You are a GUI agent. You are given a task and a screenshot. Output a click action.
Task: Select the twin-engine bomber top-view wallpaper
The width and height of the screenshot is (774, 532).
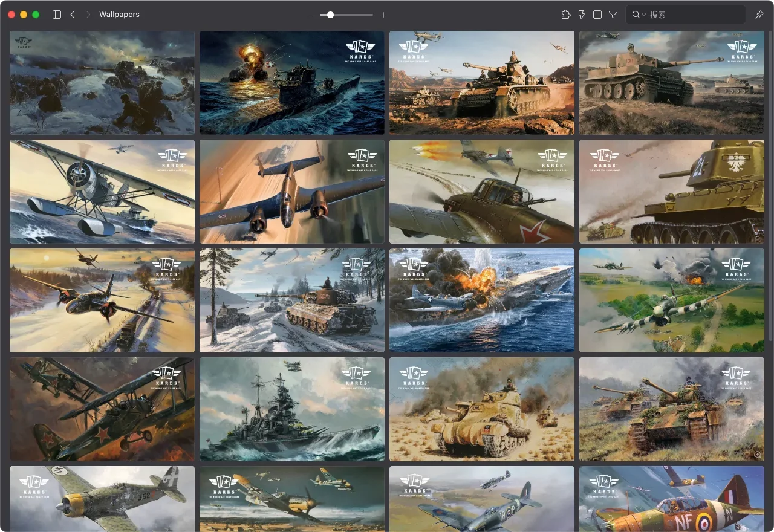[292, 192]
